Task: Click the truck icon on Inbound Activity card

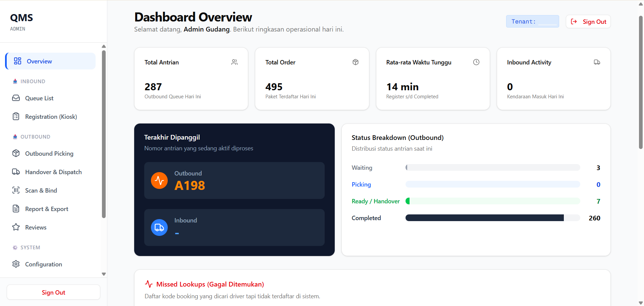Action: point(597,62)
